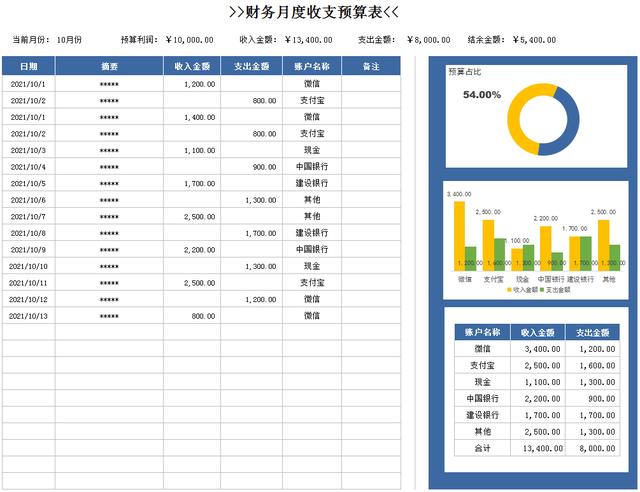
Task: Click the 2021/10/11 date cell
Action: (x=29, y=283)
